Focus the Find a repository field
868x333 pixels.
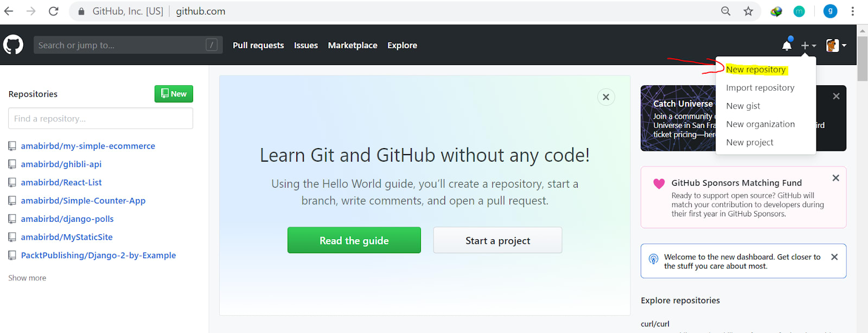tap(100, 118)
